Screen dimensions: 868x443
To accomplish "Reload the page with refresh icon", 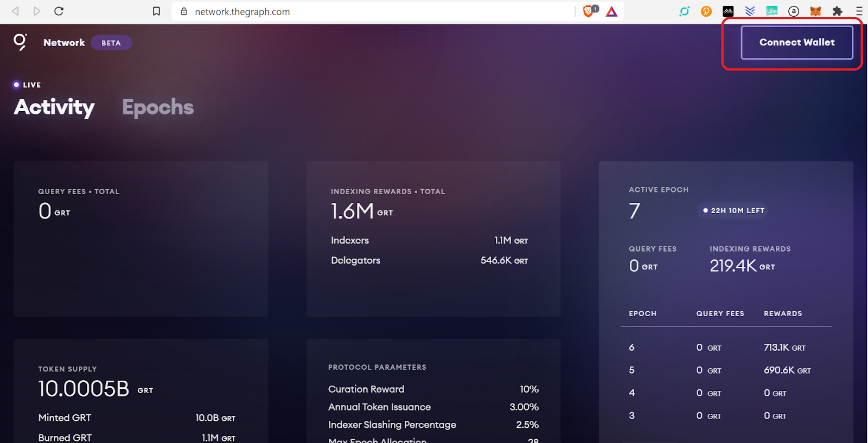I will (x=59, y=11).
